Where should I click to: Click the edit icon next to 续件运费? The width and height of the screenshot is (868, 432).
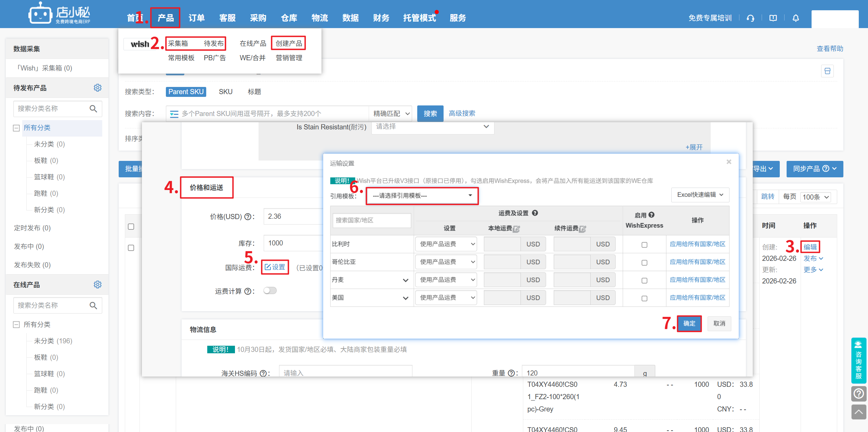pyautogui.click(x=582, y=229)
